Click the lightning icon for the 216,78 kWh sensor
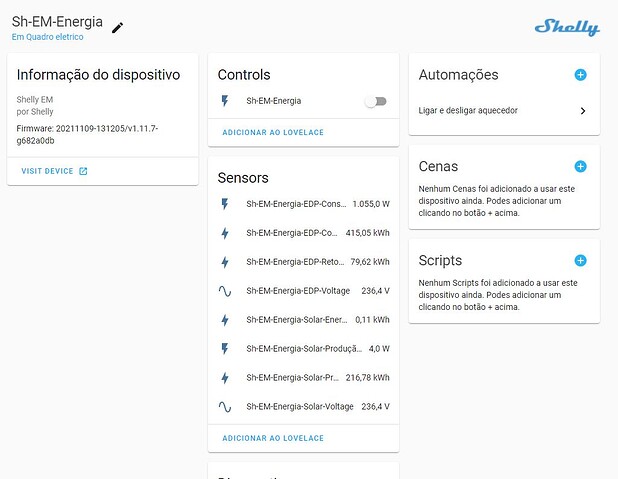618x479 pixels. click(x=225, y=378)
